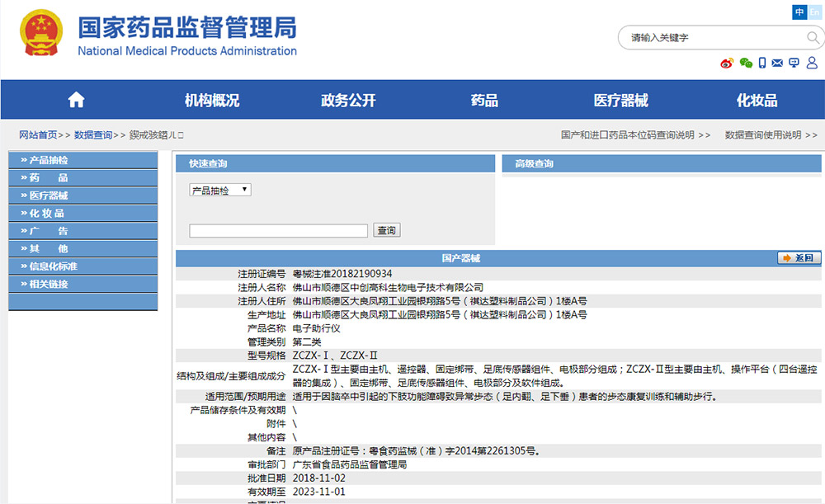This screenshot has width=825, height=504.
Task: Switch language to English (En)
Action: tap(815, 12)
